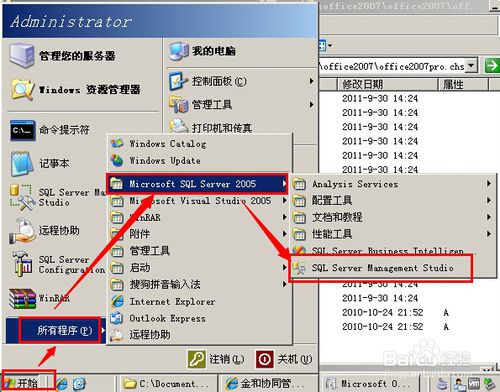Click the green Go arrow in Explorer window

click(x=492, y=65)
